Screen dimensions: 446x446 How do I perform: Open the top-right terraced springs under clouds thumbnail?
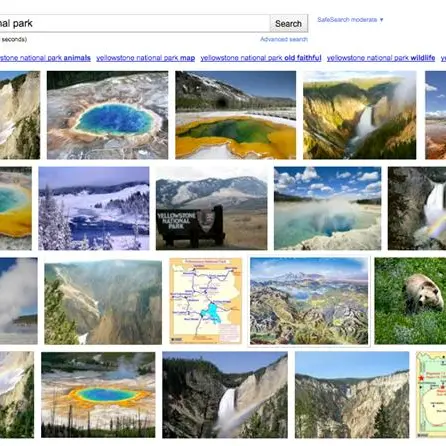coord(436,115)
